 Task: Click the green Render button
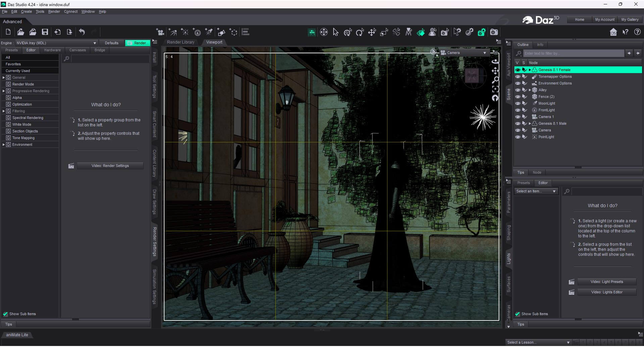pos(137,43)
